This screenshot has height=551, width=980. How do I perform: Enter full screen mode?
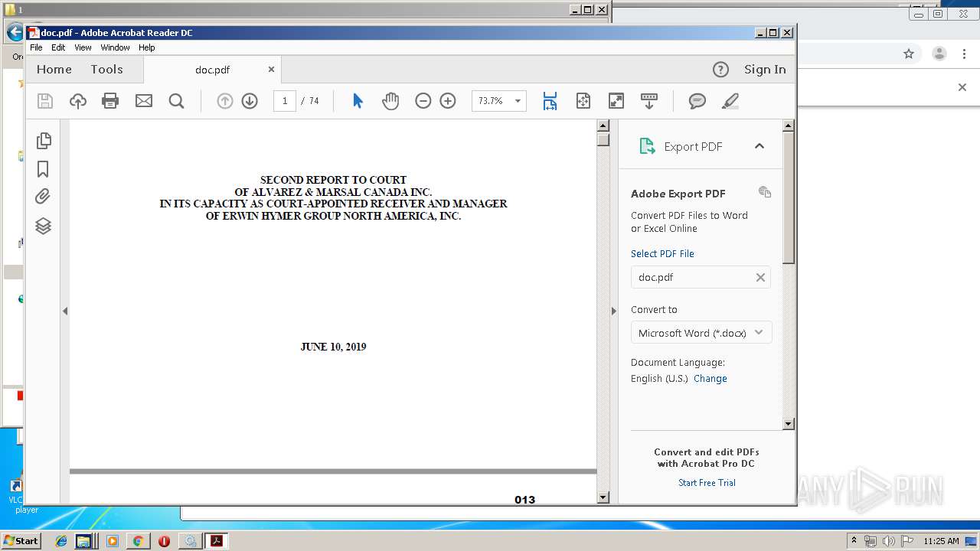[x=616, y=101]
